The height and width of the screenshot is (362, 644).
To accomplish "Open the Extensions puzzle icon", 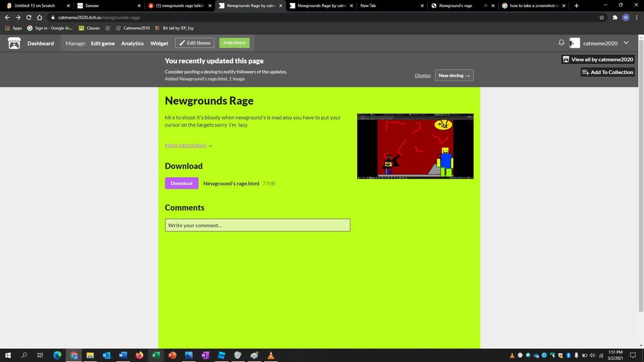I will [615, 17].
